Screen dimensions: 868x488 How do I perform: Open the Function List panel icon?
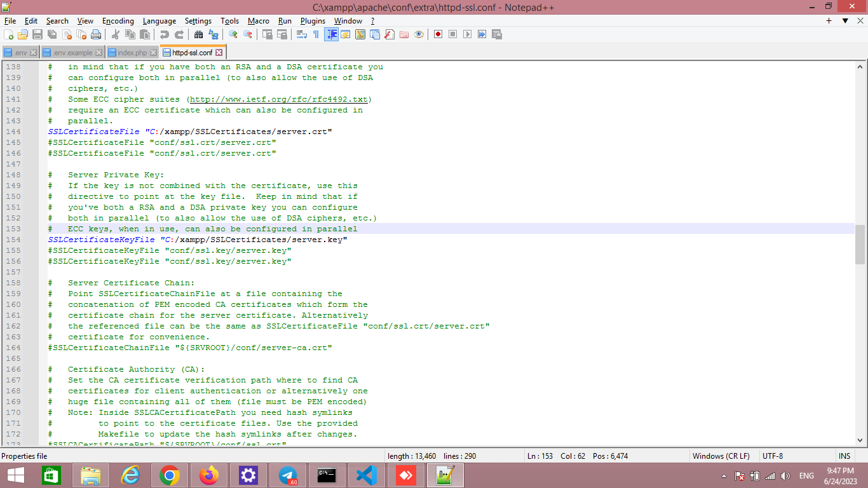click(x=390, y=34)
